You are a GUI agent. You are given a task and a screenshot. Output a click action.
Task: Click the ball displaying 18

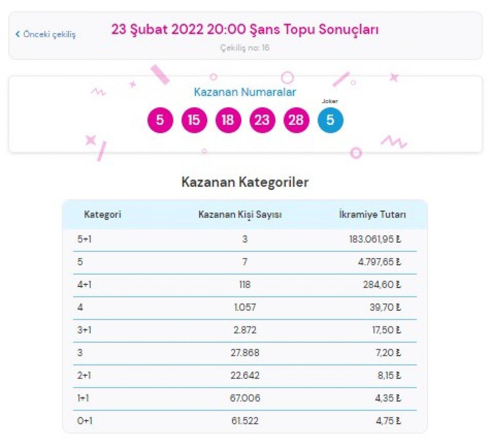[x=227, y=120]
